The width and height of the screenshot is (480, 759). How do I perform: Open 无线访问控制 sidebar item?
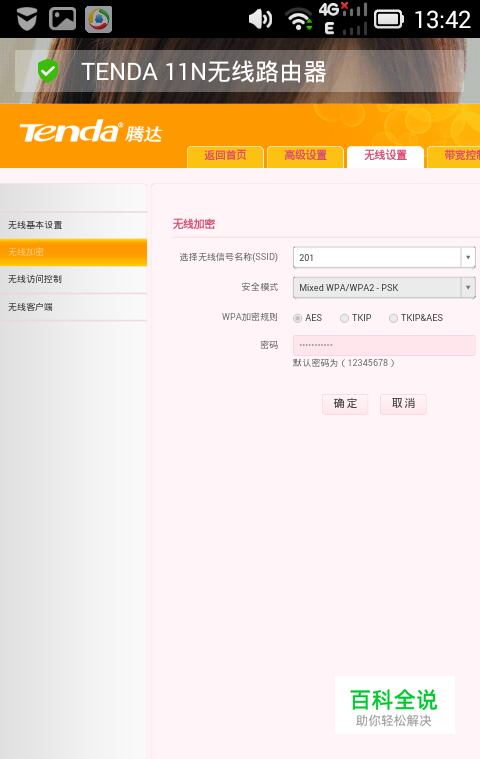(73, 279)
